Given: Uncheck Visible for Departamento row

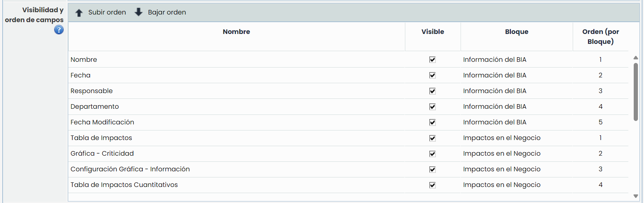Looking at the screenshot, I should tap(432, 106).
